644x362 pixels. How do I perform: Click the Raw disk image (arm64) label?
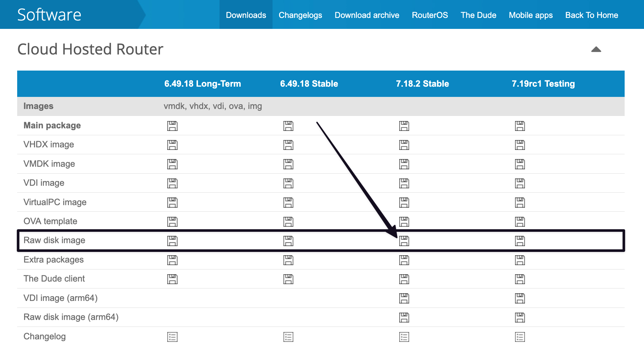71,317
